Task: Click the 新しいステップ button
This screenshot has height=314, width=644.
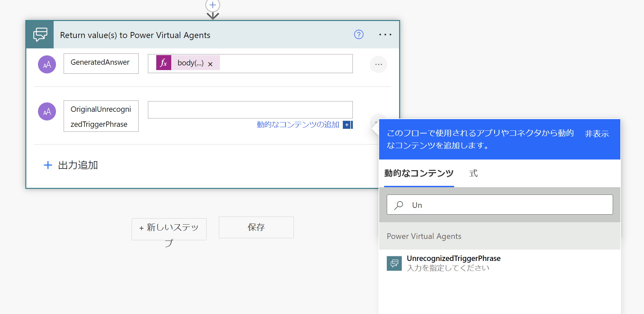Action: (169, 229)
